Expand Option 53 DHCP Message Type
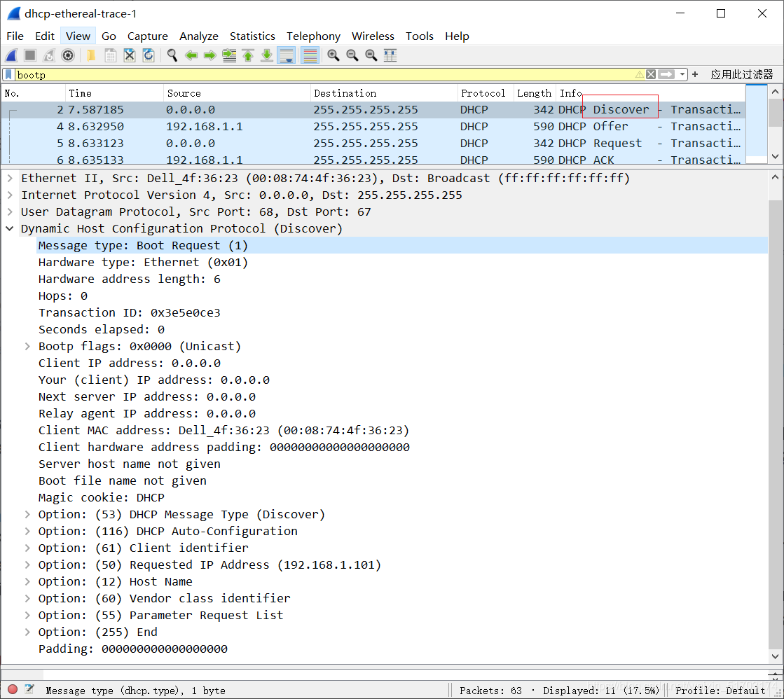The image size is (784, 699). click(27, 514)
